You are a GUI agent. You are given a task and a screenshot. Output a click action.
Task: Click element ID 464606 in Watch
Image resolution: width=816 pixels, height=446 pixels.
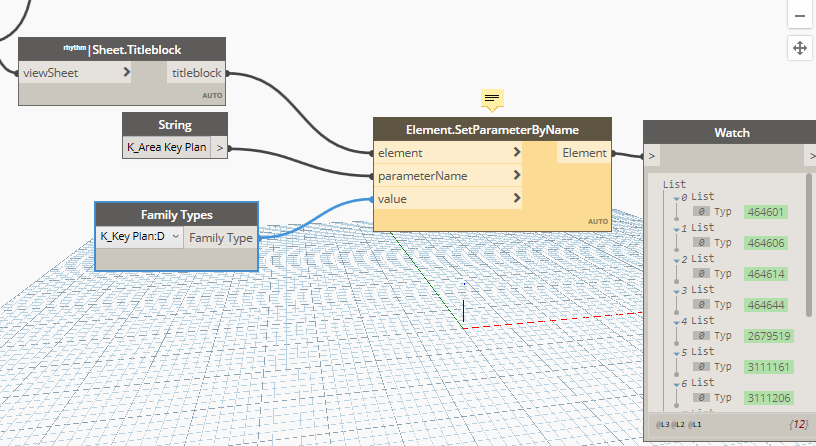(x=766, y=243)
